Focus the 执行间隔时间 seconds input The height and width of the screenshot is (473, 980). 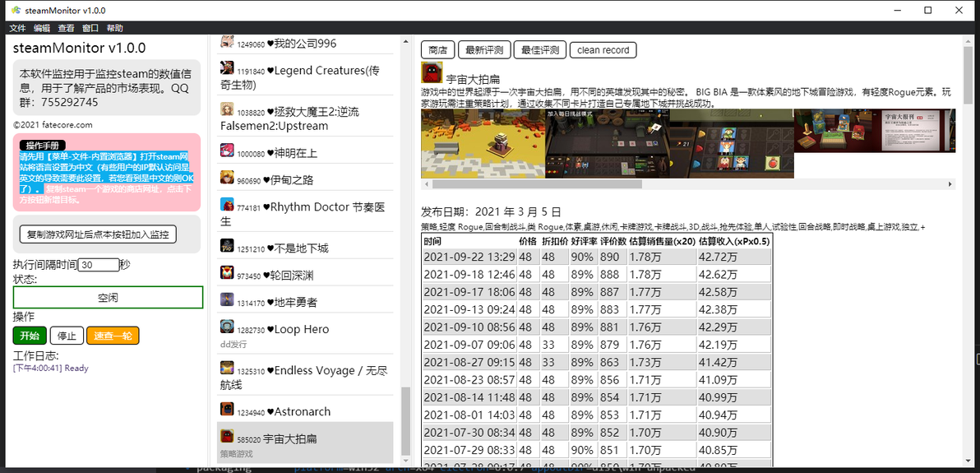[x=99, y=265]
